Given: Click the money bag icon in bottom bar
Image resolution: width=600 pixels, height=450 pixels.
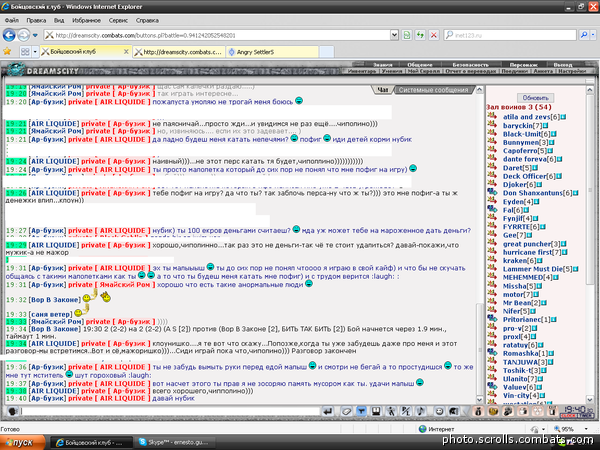Looking at the screenshot, I should (x=478, y=411).
